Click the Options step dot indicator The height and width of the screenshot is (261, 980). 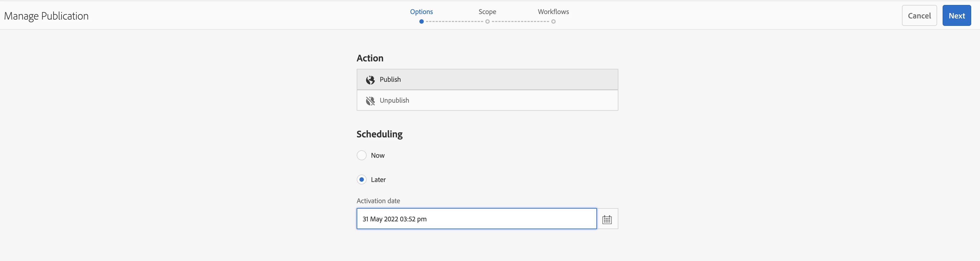coord(422,21)
